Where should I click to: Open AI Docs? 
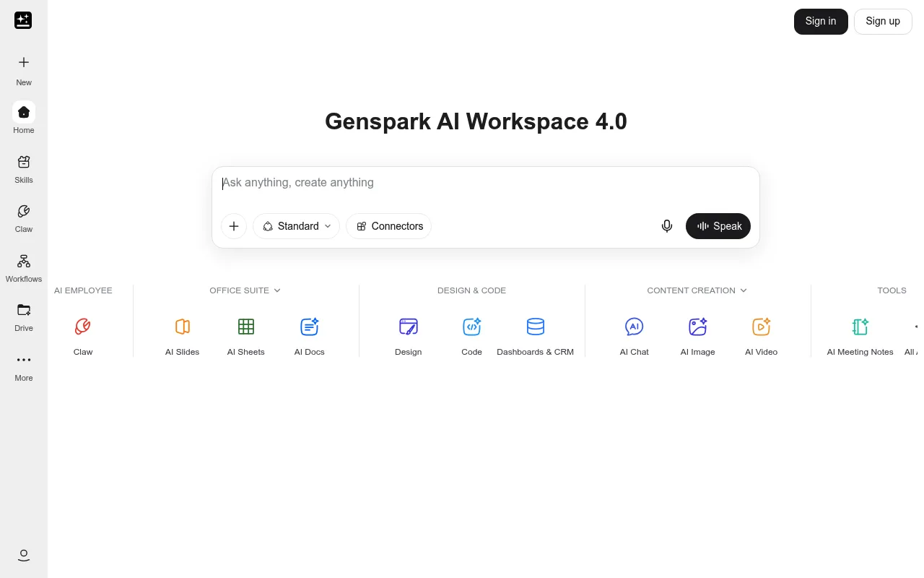pos(310,336)
